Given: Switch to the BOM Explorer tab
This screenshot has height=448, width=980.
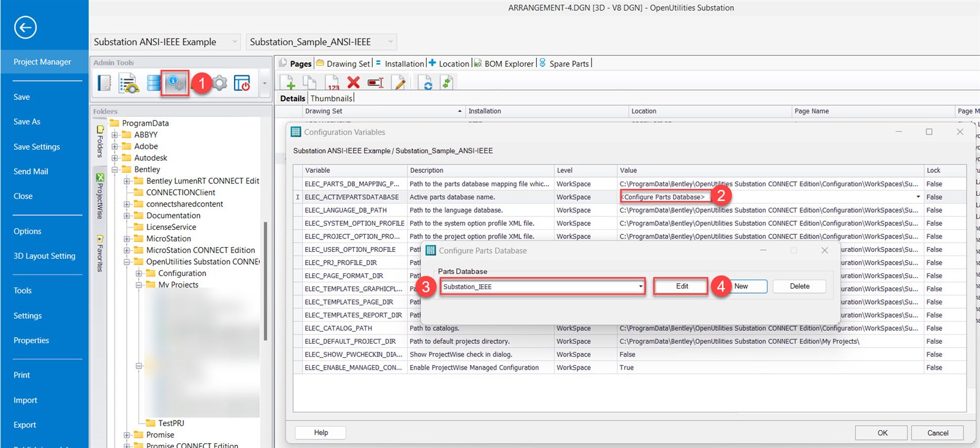Looking at the screenshot, I should click(x=504, y=63).
